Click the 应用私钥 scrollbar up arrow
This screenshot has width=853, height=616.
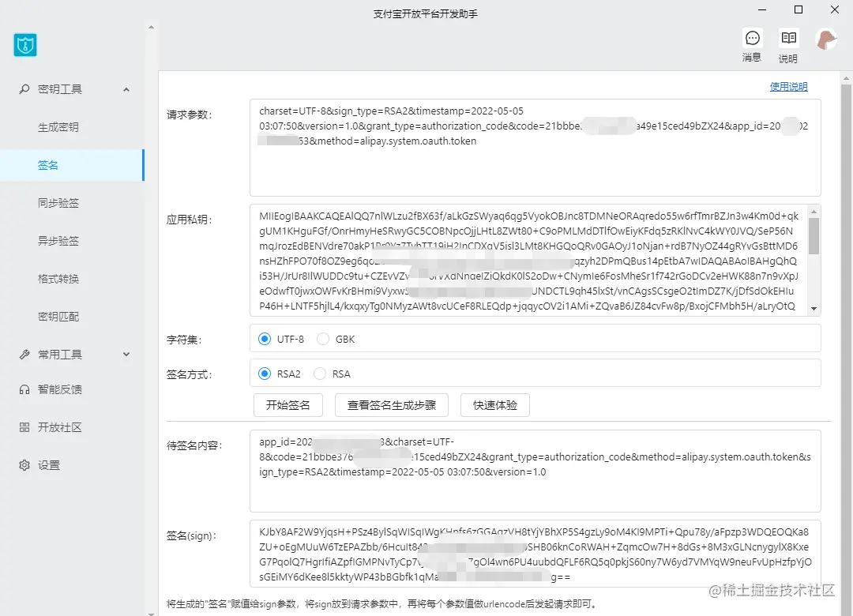[814, 212]
